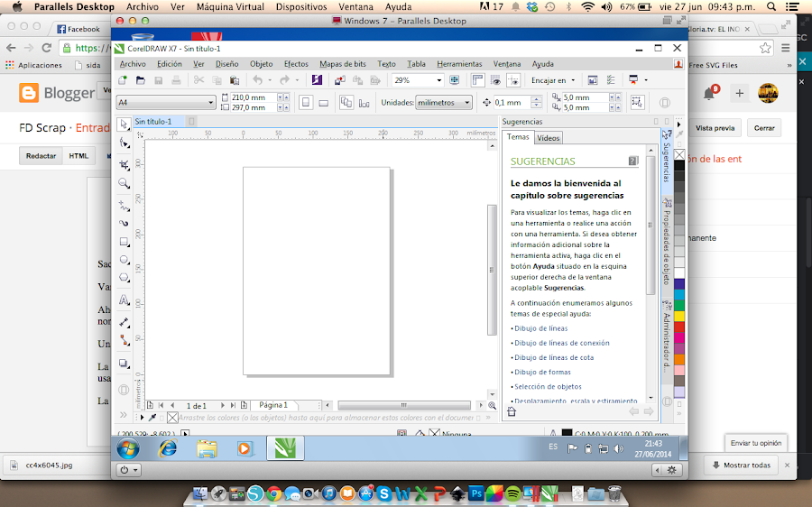Toggle Treat as filled button
812x507 pixels.
pyautogui.click(x=637, y=102)
